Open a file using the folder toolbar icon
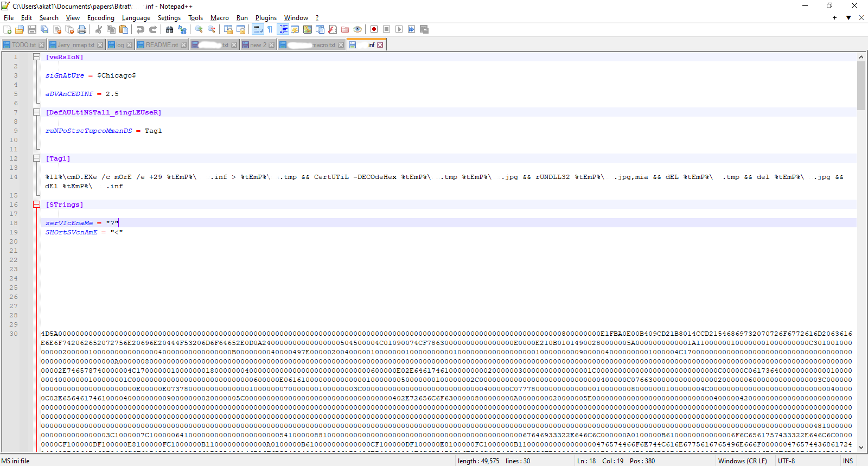This screenshot has height=466, width=868. (20, 29)
